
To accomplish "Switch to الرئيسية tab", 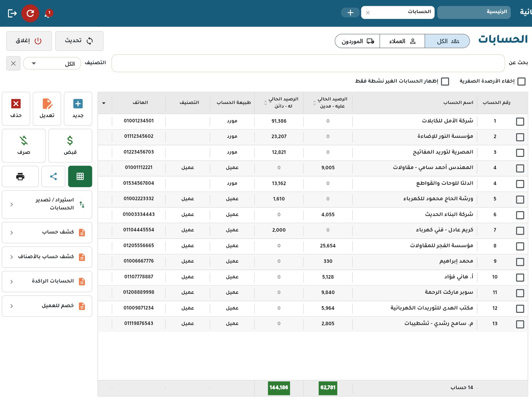I will pos(474,12).
